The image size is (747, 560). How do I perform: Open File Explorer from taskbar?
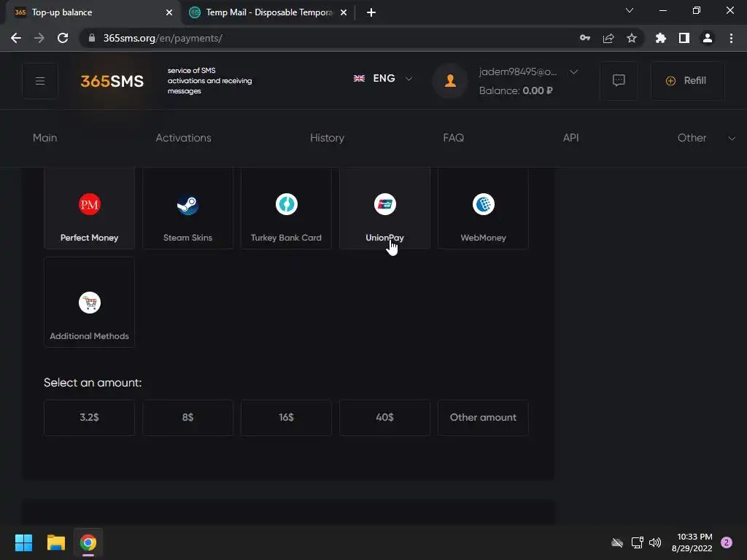point(55,542)
